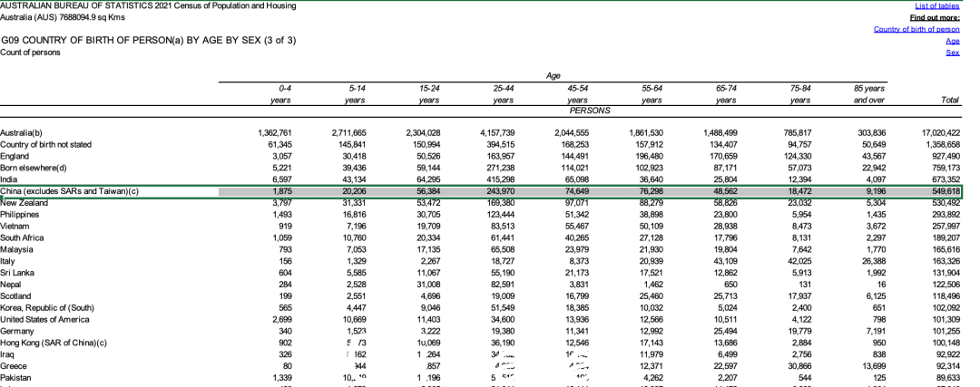Viewport: 980px width, 387px height.
Task: Select the Pakistan row label
Action: click(x=15, y=378)
